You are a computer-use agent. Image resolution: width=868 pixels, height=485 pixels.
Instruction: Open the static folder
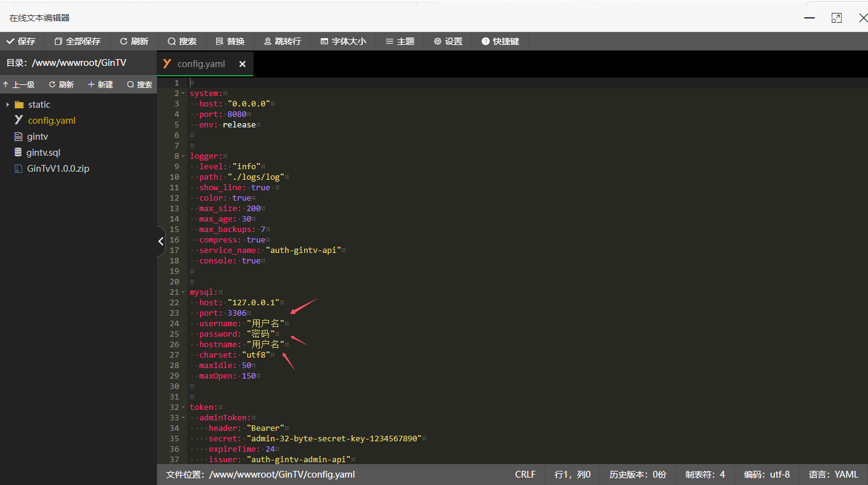coord(39,105)
